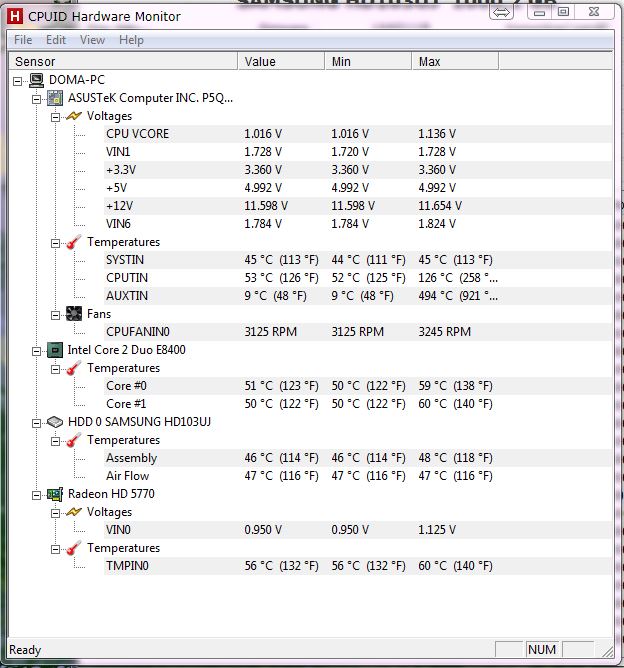Click the lightning icon beside ASUSTeK Voltages
This screenshot has width=624, height=668.
(74, 116)
